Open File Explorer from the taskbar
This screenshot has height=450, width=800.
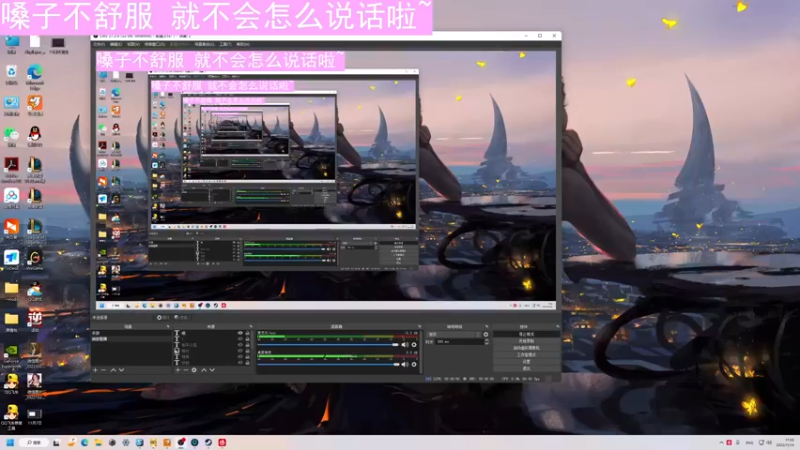98,442
